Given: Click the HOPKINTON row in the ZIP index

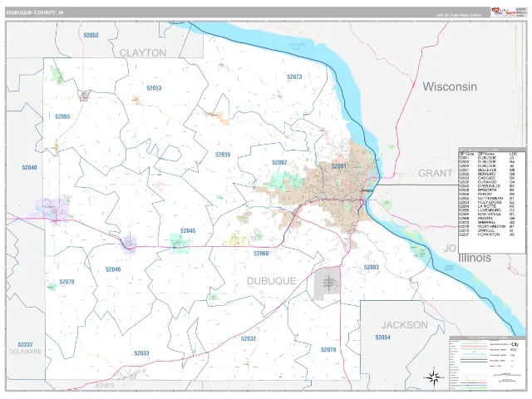Looking at the screenshot, I should [x=487, y=234].
